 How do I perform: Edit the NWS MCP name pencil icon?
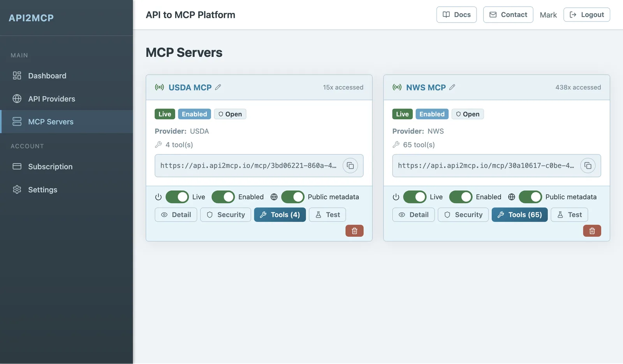(x=452, y=87)
